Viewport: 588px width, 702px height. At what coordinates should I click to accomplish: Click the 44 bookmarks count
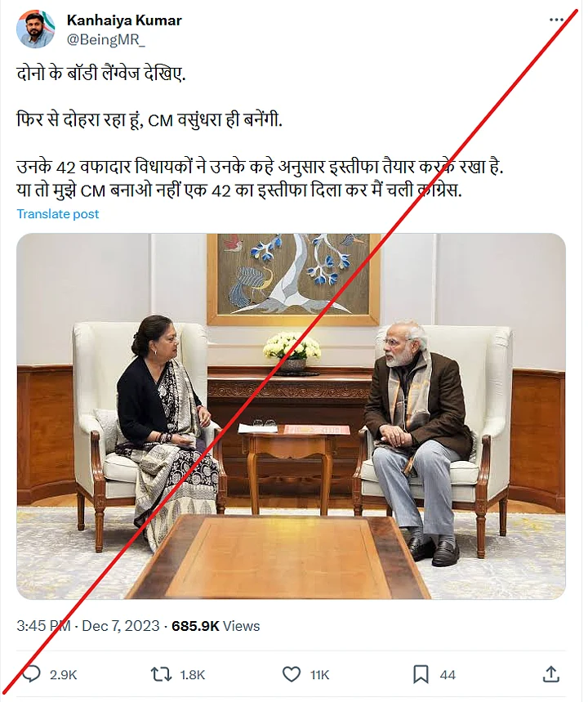(448, 675)
